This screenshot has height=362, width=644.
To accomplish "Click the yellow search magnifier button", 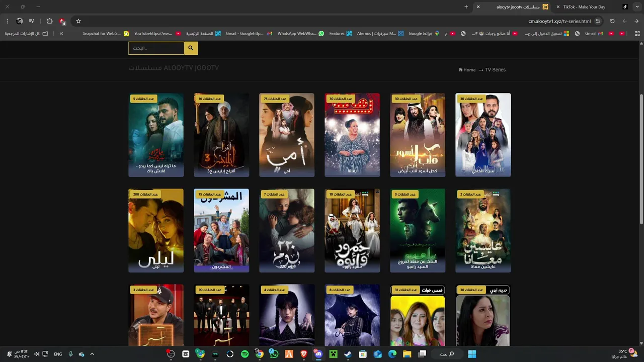I will coord(191,48).
